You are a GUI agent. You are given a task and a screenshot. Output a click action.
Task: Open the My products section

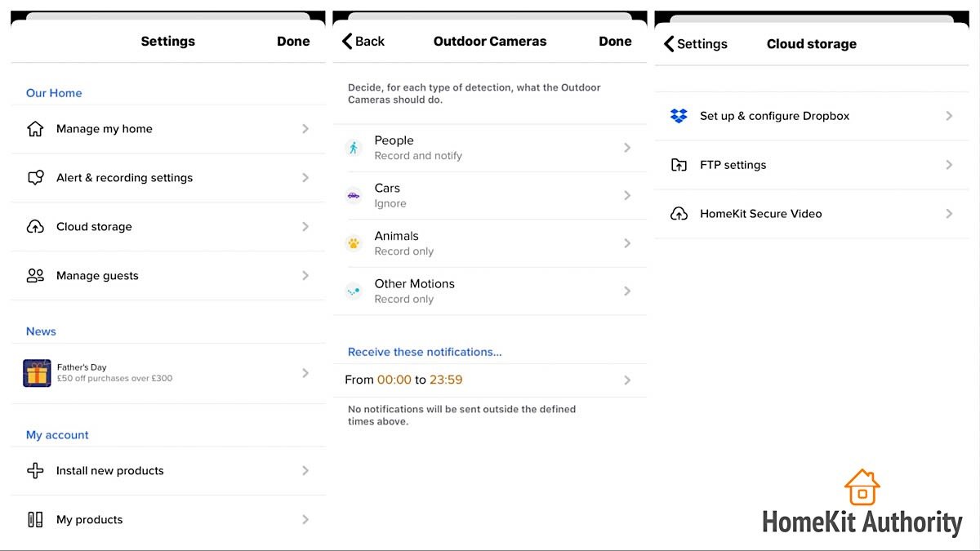click(x=167, y=519)
